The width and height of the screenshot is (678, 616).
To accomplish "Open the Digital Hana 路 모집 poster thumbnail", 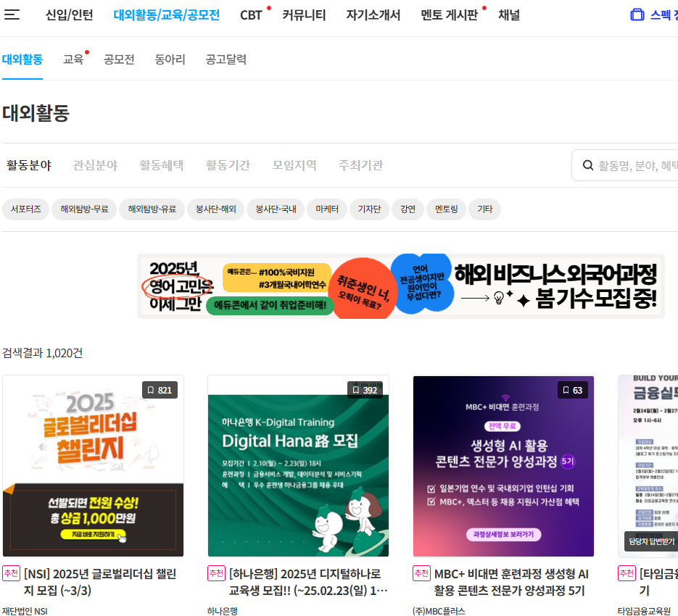I will 298,466.
